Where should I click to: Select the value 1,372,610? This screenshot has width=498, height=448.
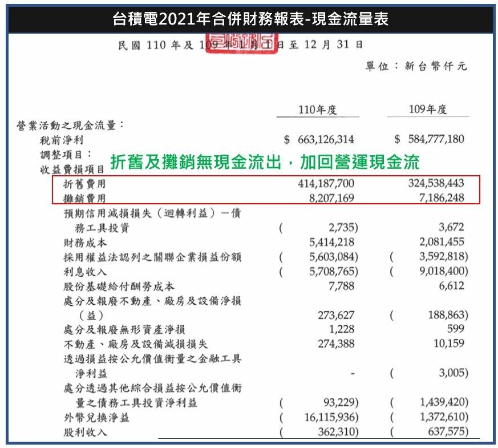442,417
